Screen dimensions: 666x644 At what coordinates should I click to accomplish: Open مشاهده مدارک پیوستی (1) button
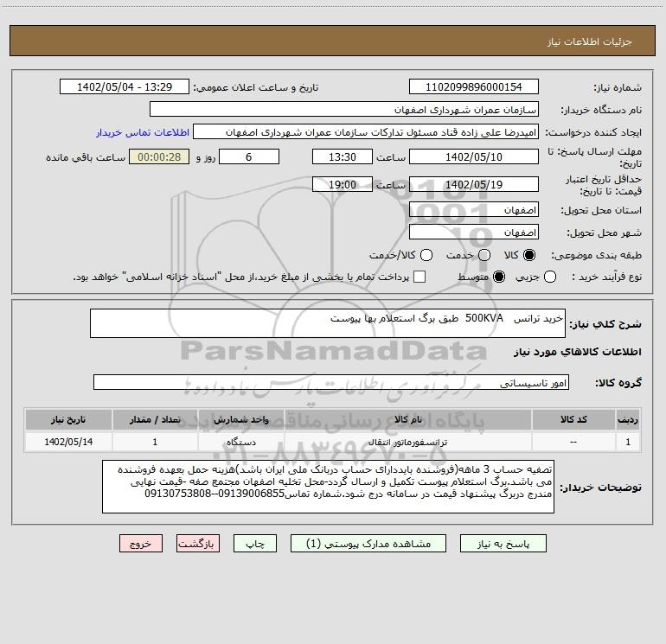[368, 544]
